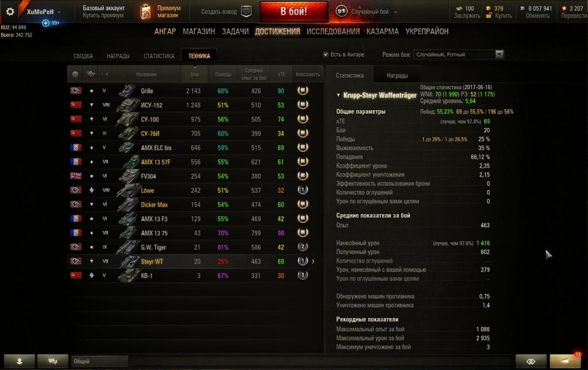Open the XuMePoH player name dropdown
This screenshot has width=588, height=370.
click(x=44, y=12)
